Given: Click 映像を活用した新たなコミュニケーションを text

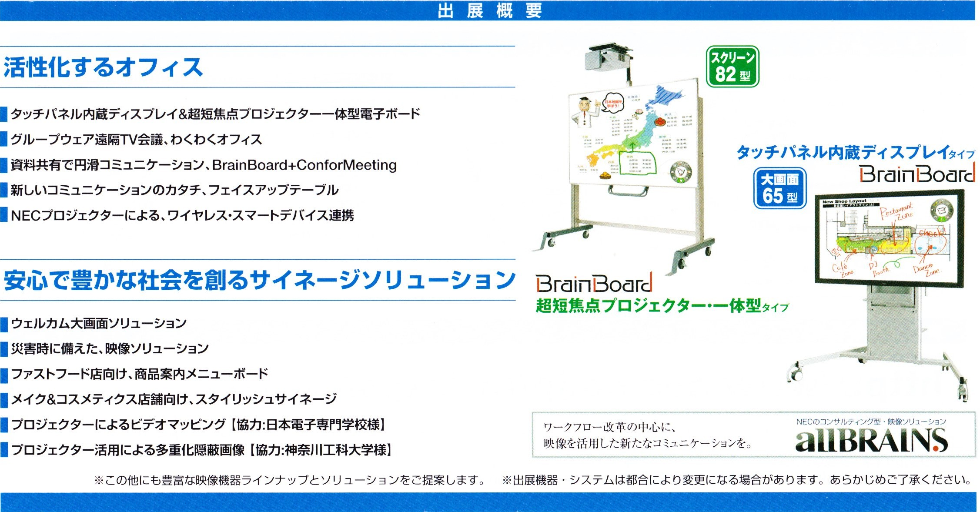Looking at the screenshot, I should 648,443.
